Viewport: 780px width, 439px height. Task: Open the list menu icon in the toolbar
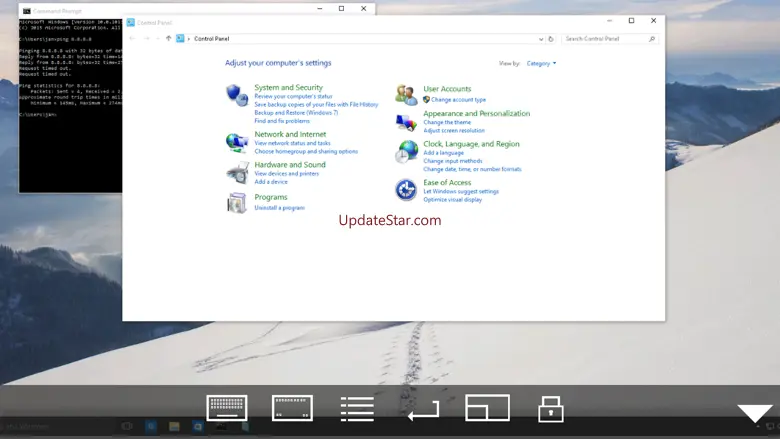(x=357, y=409)
